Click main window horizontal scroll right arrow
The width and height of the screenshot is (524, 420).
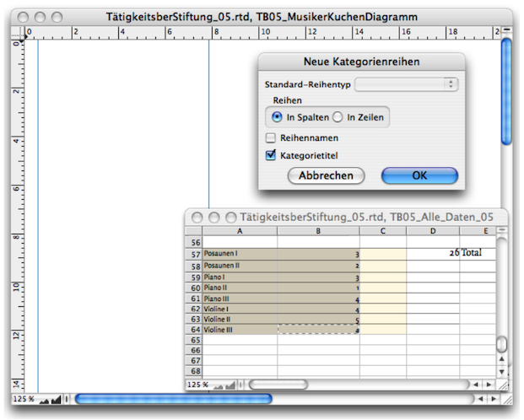click(494, 398)
